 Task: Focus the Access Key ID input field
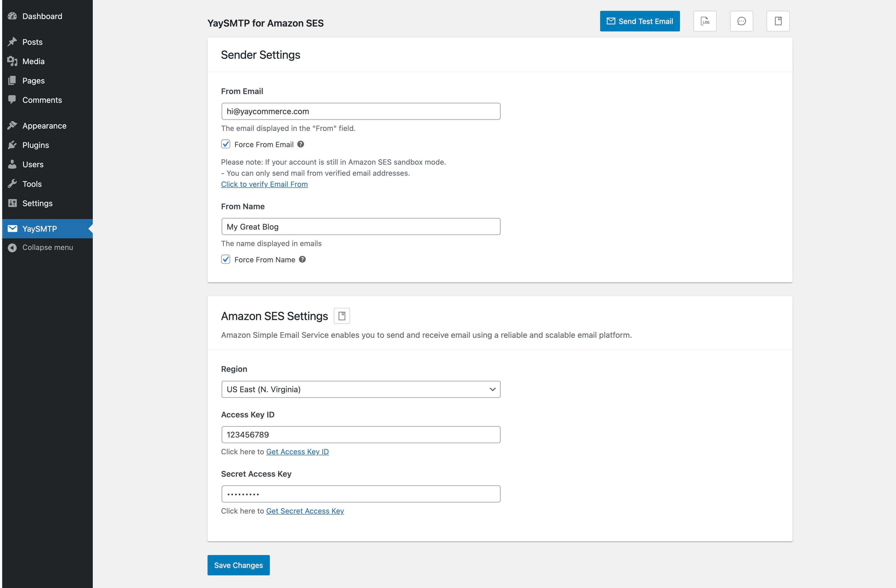[x=361, y=435]
